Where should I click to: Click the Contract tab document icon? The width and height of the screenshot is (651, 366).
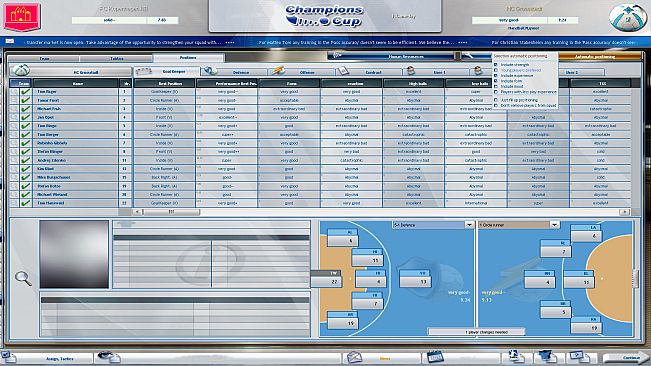coord(343,71)
